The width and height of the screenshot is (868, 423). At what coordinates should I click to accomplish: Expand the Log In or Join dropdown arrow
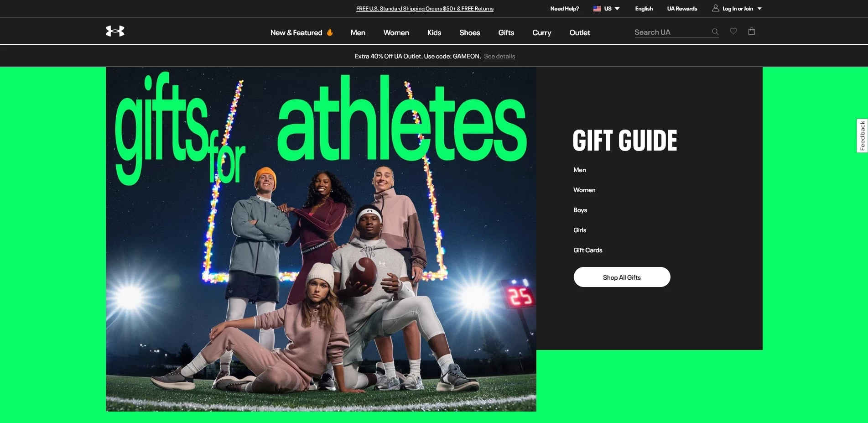pos(759,9)
